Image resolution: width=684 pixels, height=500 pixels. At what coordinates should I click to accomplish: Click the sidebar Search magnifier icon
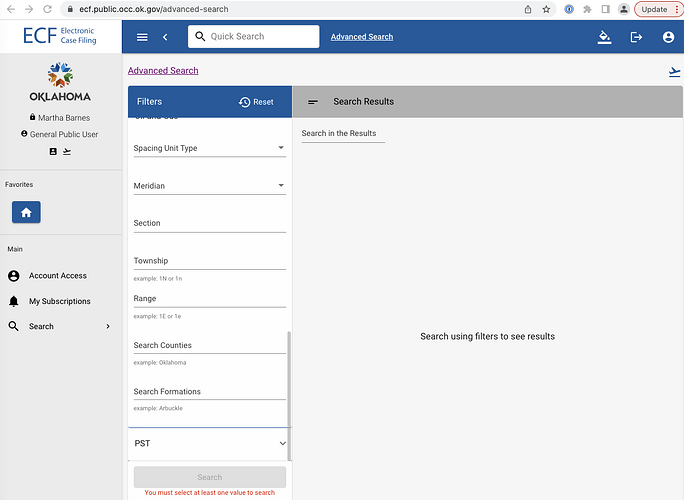[x=14, y=326]
